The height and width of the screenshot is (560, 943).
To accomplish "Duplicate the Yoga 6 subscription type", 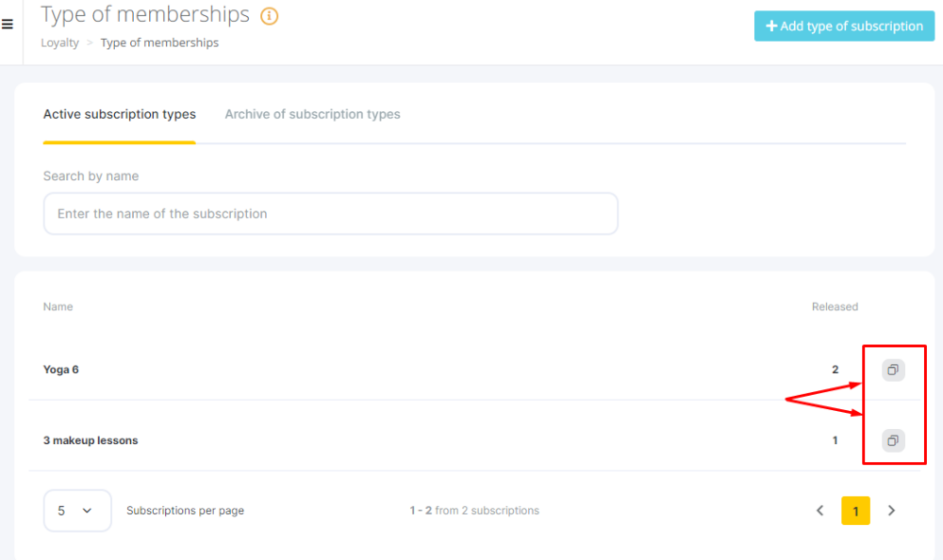I will click(x=893, y=370).
